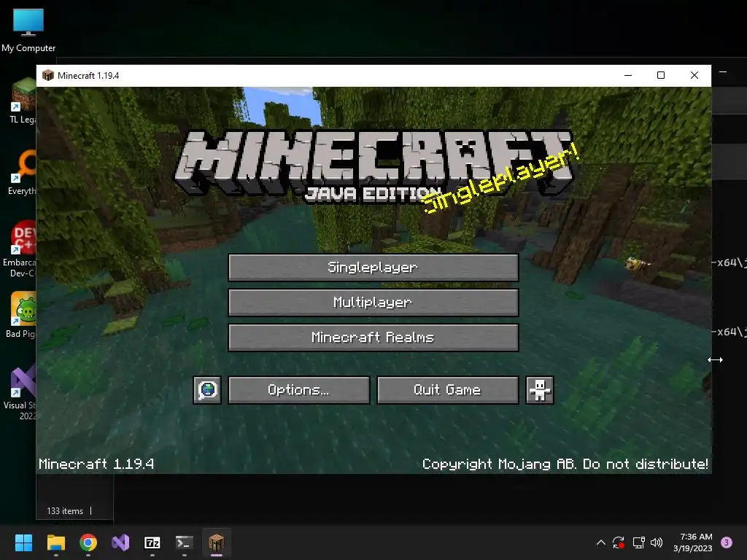
Task: Open language settings globe icon
Action: (x=207, y=390)
